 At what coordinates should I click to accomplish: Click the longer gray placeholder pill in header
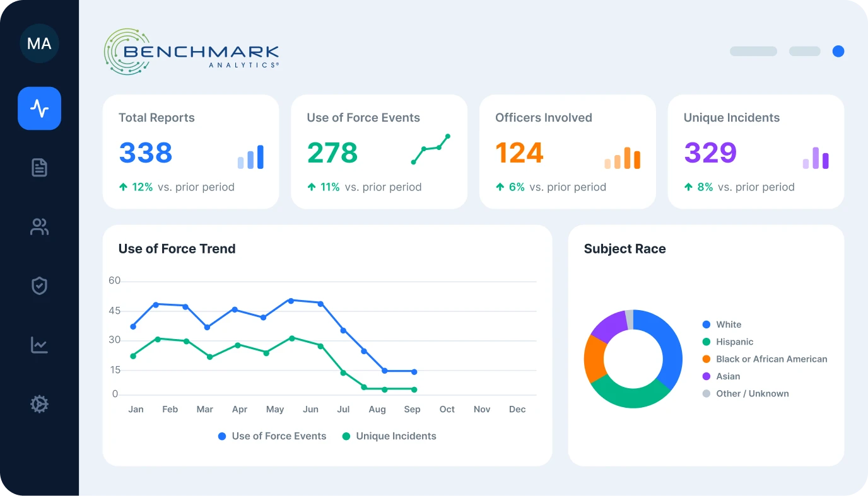tap(753, 51)
